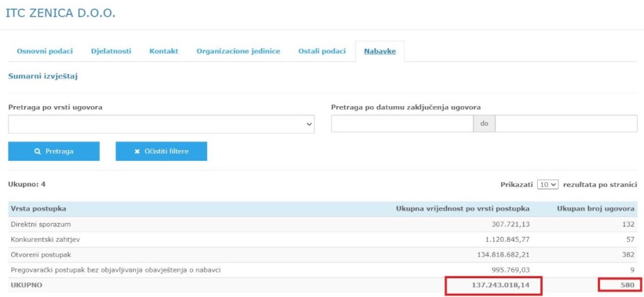
Task: Open the Osnovni podaci tab
Action: pyautogui.click(x=45, y=51)
